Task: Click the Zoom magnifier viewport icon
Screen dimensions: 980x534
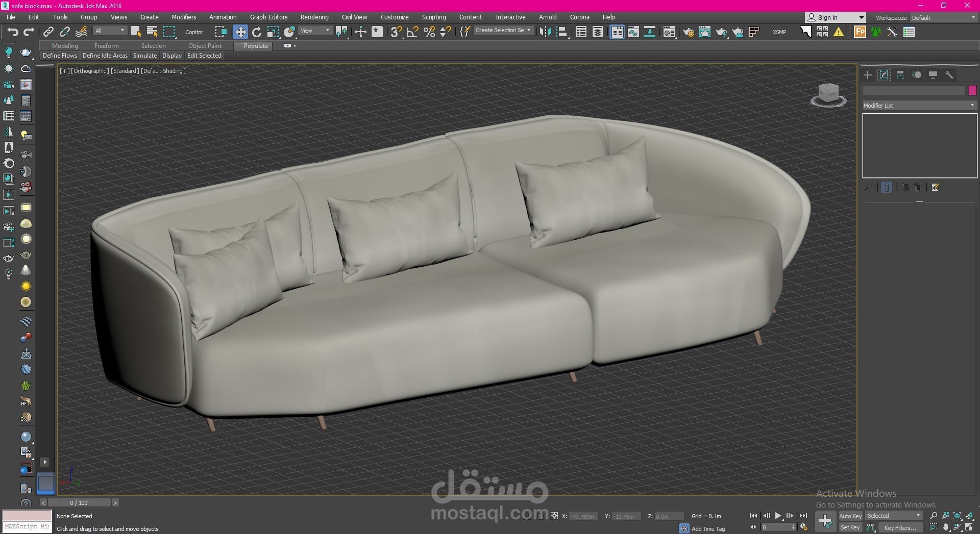Action: click(934, 516)
